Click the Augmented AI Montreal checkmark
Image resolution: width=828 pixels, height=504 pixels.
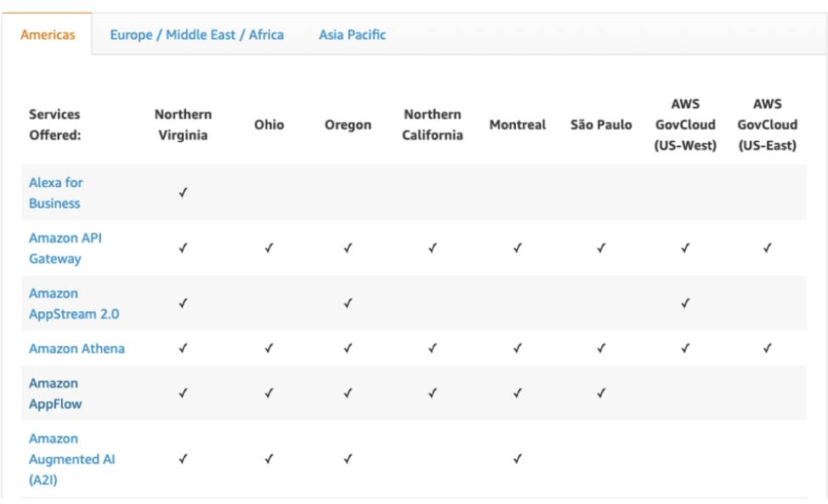[517, 459]
